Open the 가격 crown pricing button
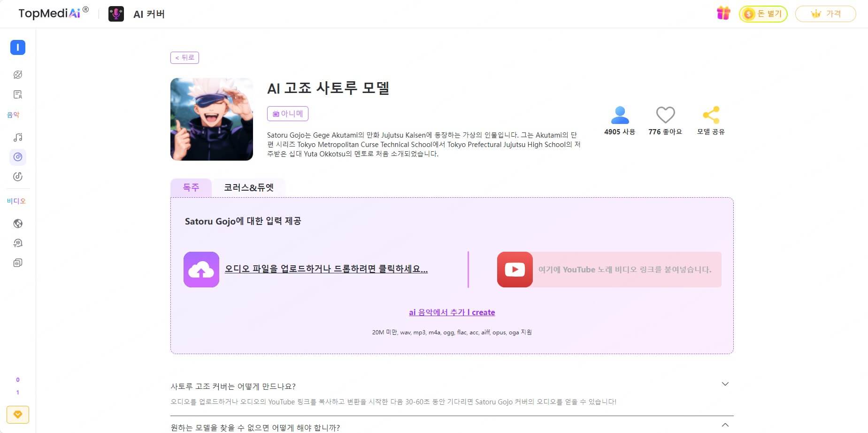 pos(825,14)
